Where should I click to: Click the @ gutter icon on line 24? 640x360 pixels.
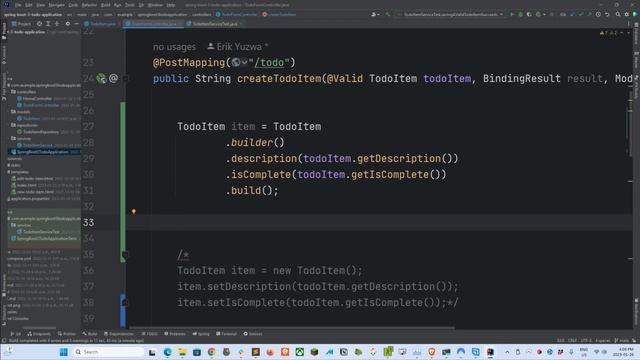point(113,78)
